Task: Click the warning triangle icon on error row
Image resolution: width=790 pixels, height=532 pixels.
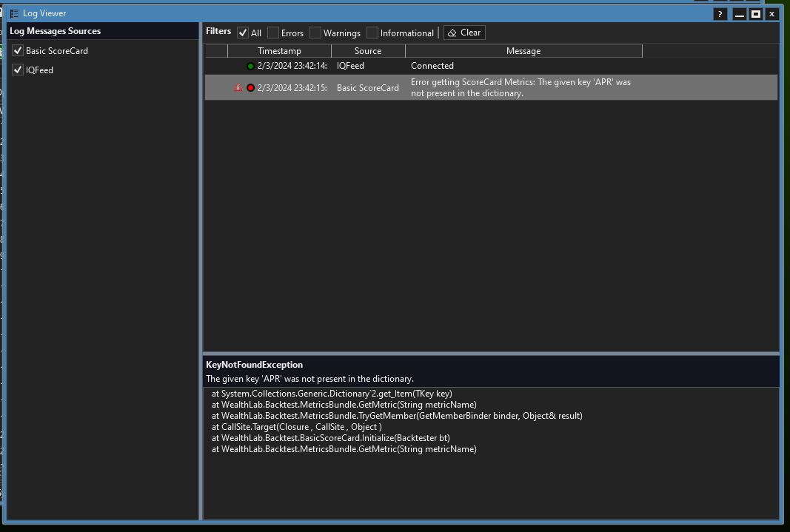Action: (238, 88)
